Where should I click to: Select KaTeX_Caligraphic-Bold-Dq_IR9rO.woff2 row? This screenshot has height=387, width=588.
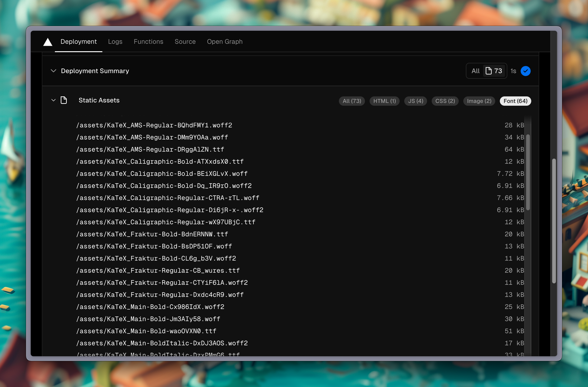coord(300,186)
